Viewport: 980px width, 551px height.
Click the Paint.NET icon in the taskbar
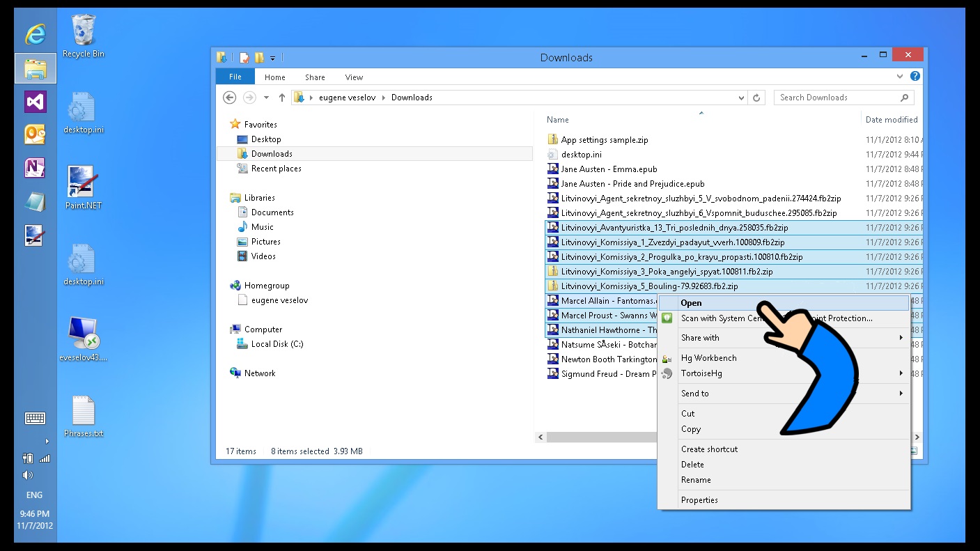point(35,235)
